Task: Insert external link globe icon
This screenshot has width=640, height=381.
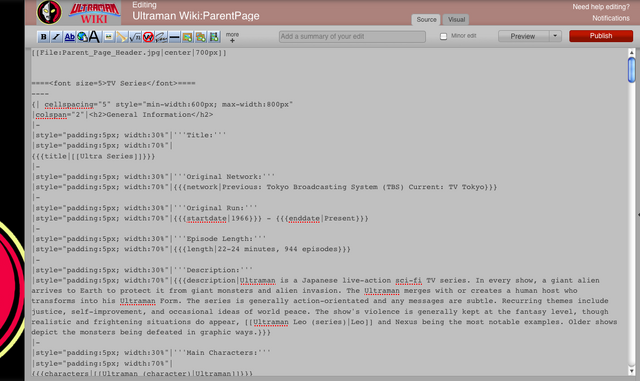Action: 82,37
